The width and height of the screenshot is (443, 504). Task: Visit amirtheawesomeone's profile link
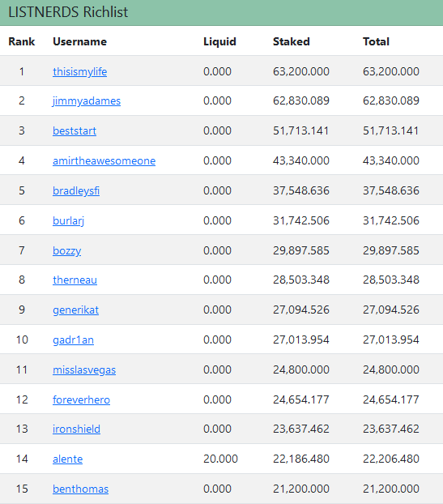pos(104,160)
